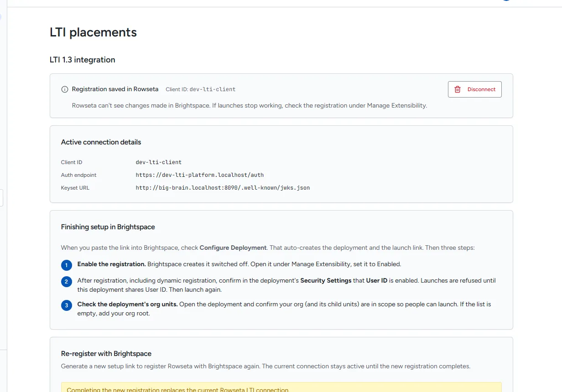This screenshot has width=562, height=392.
Task: Click 'Registration saved in Rowseta' text
Action: [x=115, y=89]
